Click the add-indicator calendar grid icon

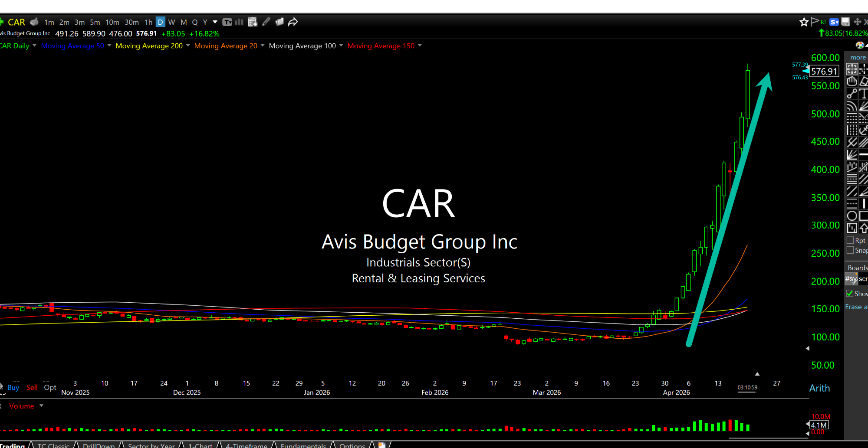click(x=253, y=22)
